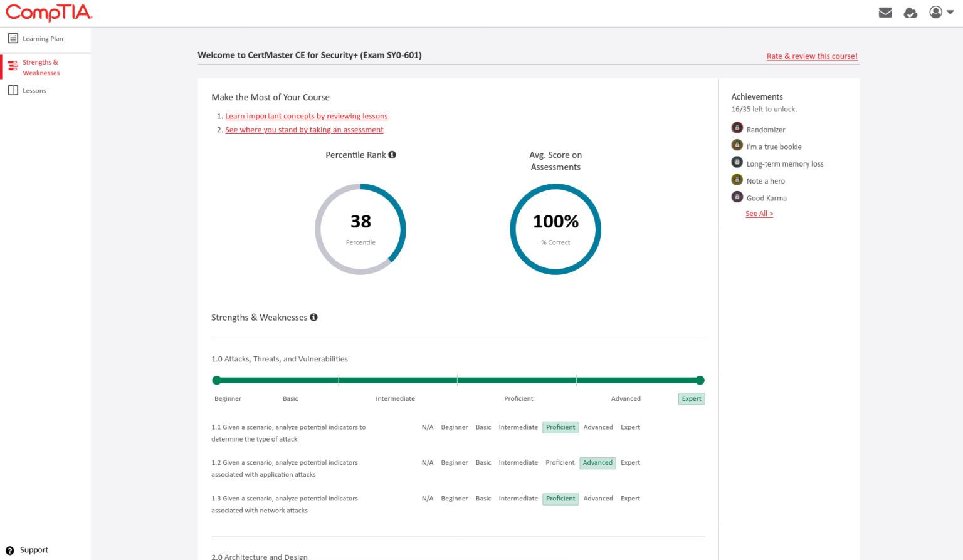Open Strengths & Weaknesses sidebar item
Screen dimensions: 963x560
tap(41, 68)
